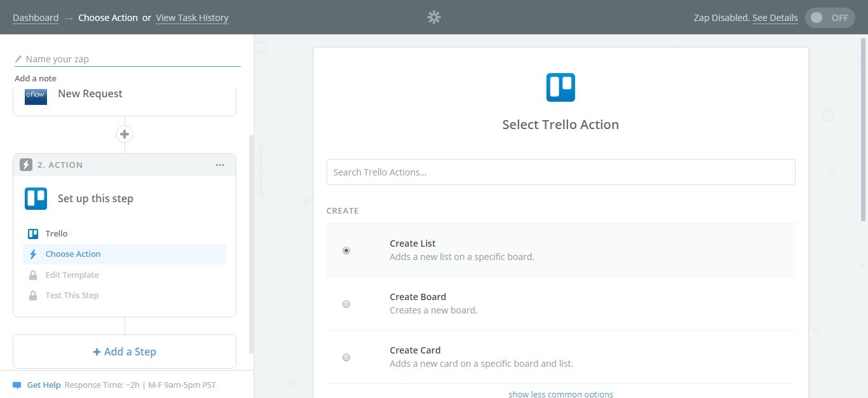Click the Create List option title
Viewport: 868px width, 398px height.
pos(412,244)
